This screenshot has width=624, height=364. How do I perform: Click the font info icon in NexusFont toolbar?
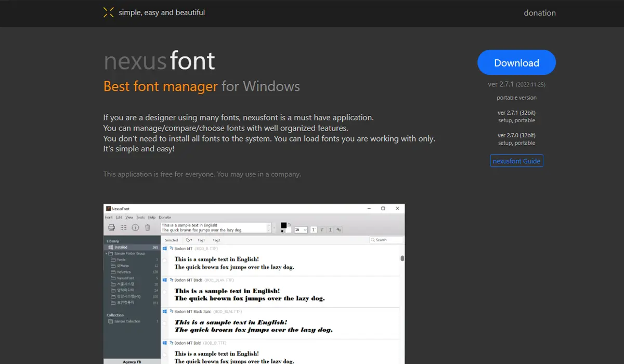pyautogui.click(x=135, y=227)
